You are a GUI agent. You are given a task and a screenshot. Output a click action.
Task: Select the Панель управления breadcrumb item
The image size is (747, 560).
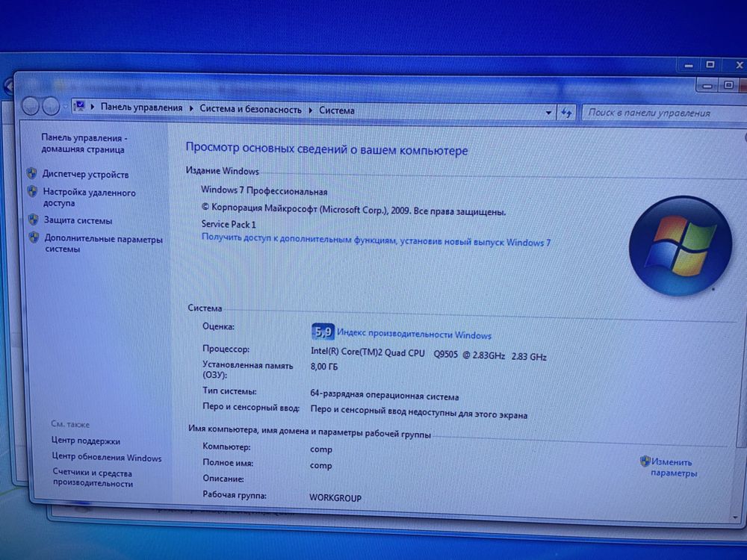(x=141, y=108)
